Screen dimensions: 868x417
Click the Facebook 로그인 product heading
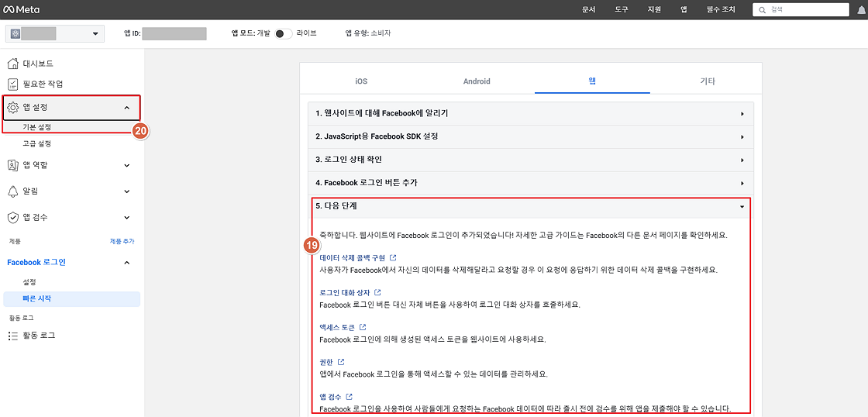point(36,263)
